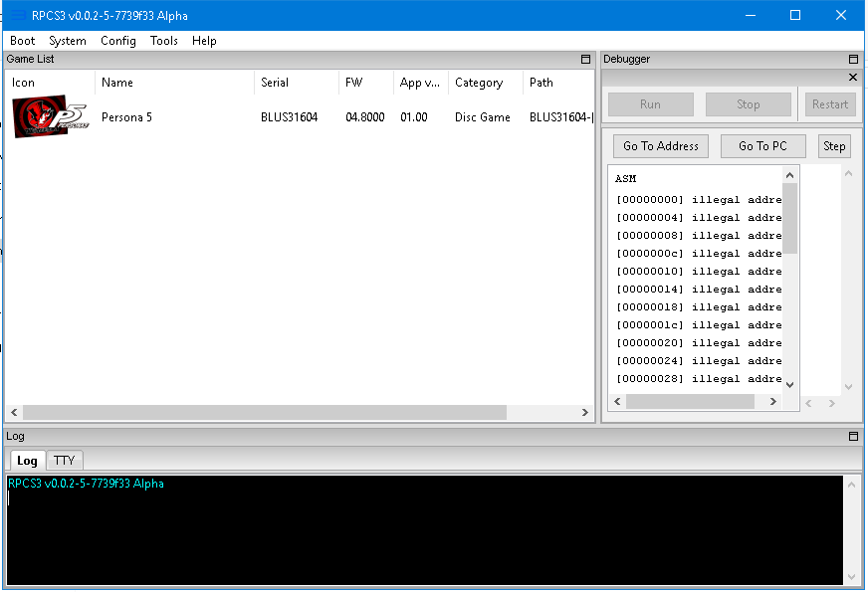Maximize the RPCS3 window
This screenshot has width=868, height=592.
(x=795, y=16)
